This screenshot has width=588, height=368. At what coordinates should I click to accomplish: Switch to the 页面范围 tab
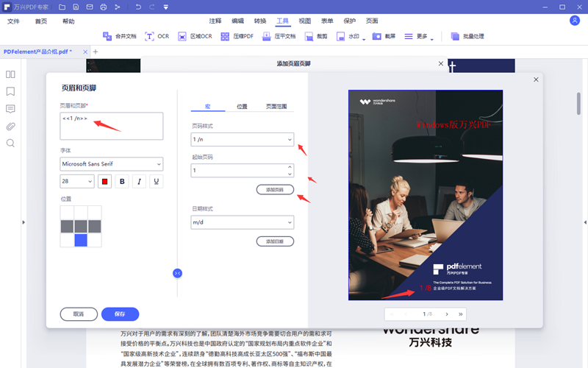(x=277, y=107)
